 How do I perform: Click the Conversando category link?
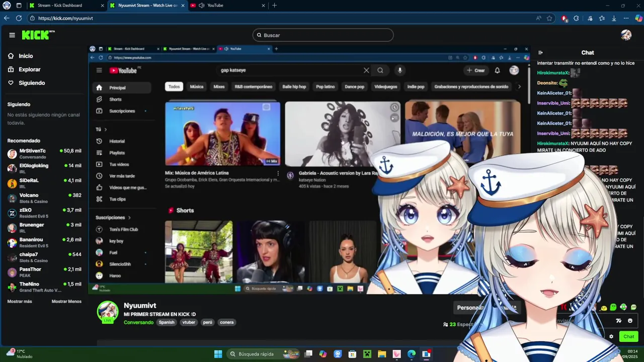[138, 322]
